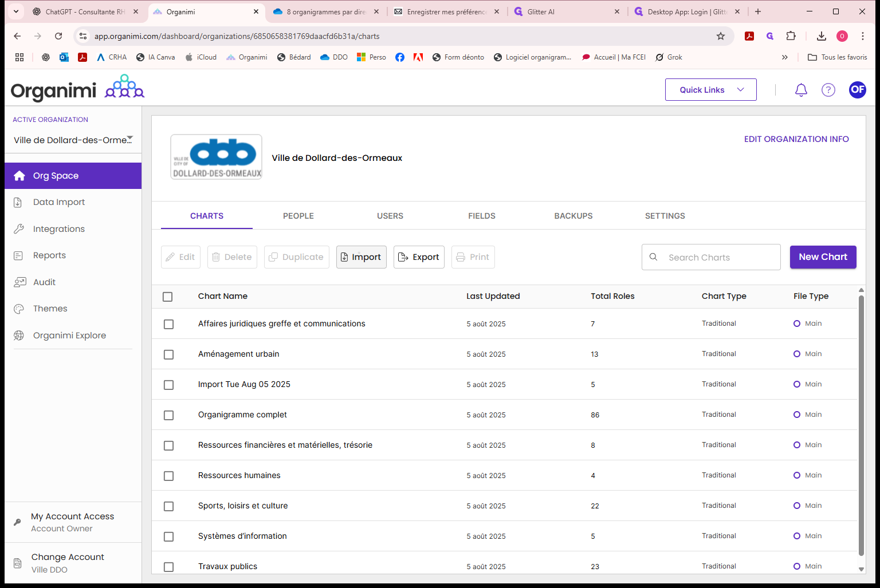The image size is (880, 588).
Task: Open the Outlook bookmark icon
Action: pyautogui.click(x=64, y=57)
